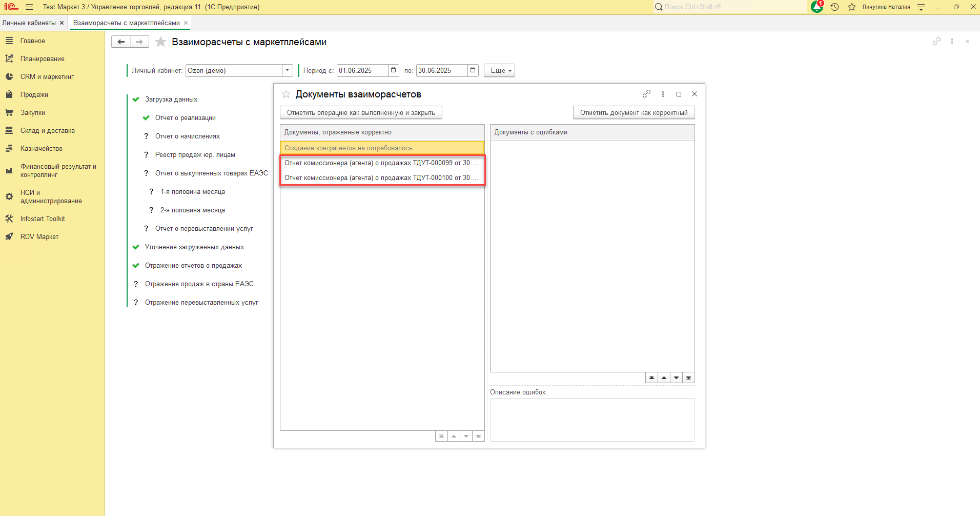Screen dimensions: 980x516
Task: Click the favorites star in title bar
Action: coord(852,7)
